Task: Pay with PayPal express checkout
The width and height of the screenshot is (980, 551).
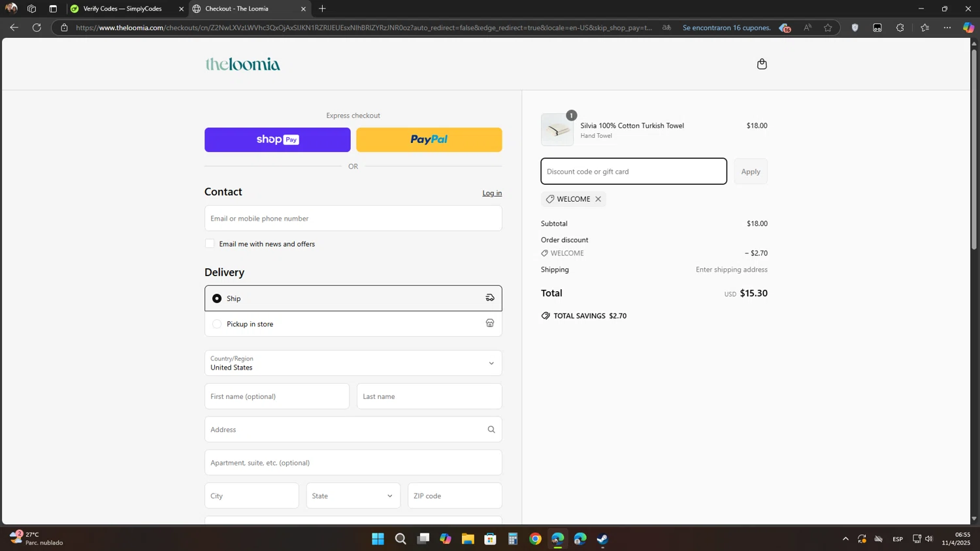Action: click(x=429, y=140)
